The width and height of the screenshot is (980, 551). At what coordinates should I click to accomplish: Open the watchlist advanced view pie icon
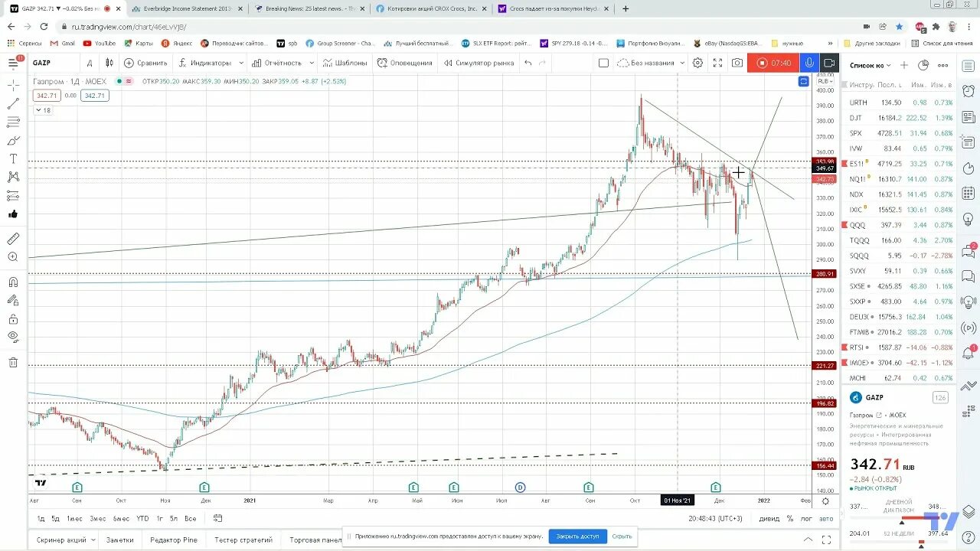[x=923, y=65]
